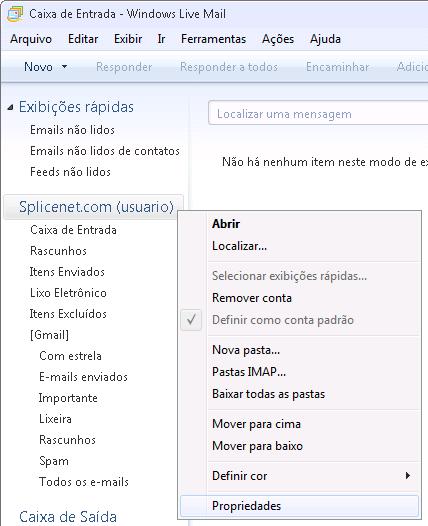
Task: Open the Caixa de Entrada folder
Action: click(73, 230)
